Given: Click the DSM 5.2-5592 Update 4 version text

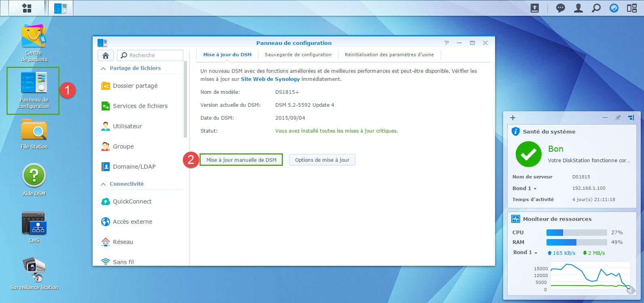Looking at the screenshot, I should (x=305, y=105).
